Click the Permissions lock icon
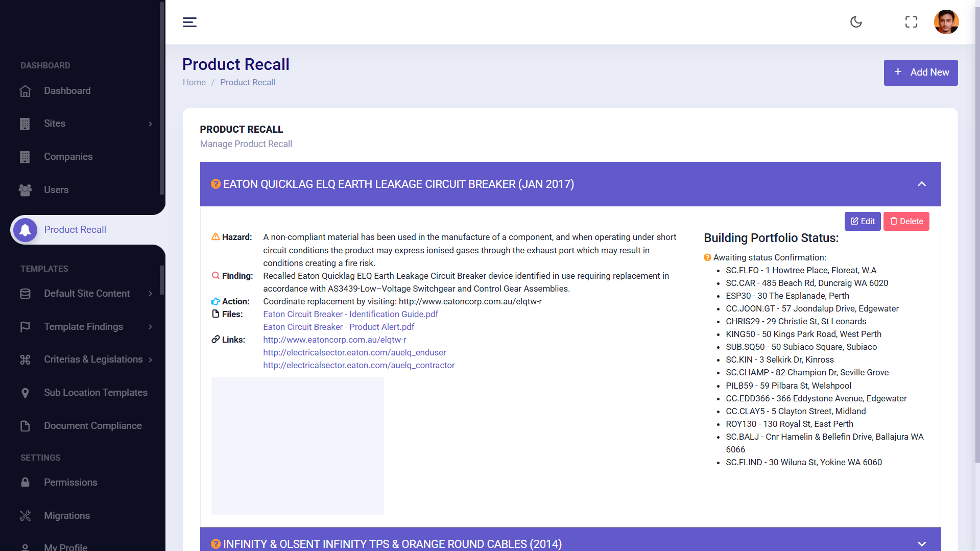Screen dimensions: 980x551 coord(25,482)
